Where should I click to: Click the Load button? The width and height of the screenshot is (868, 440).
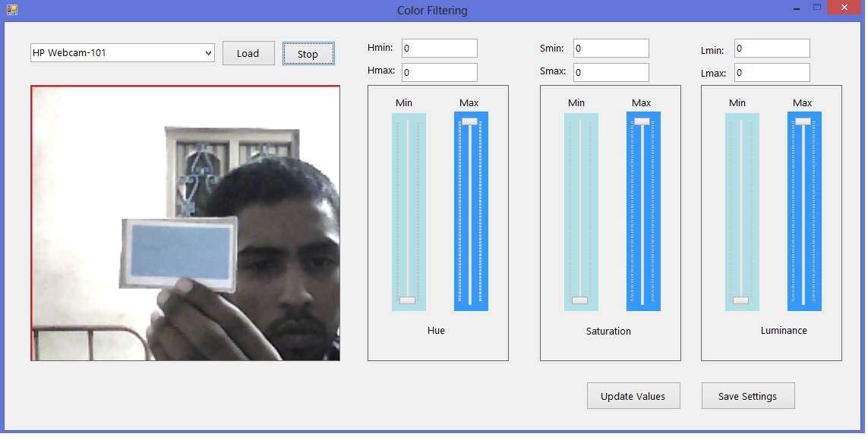click(x=248, y=52)
